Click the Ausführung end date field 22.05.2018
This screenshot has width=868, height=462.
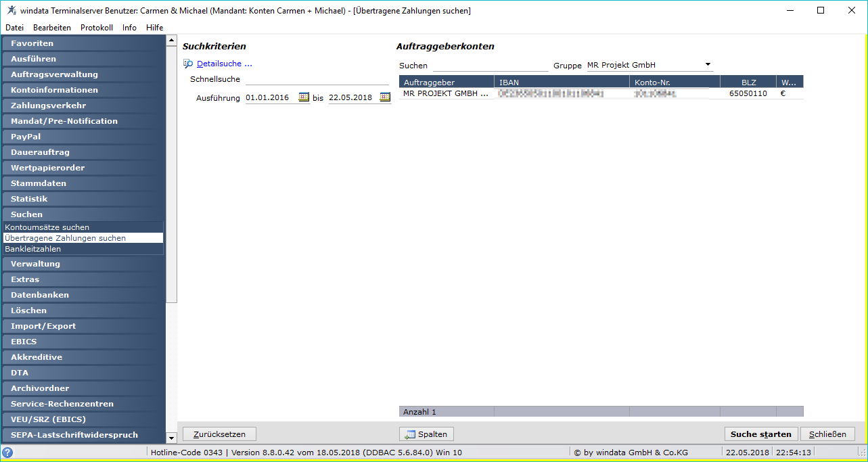click(x=353, y=97)
